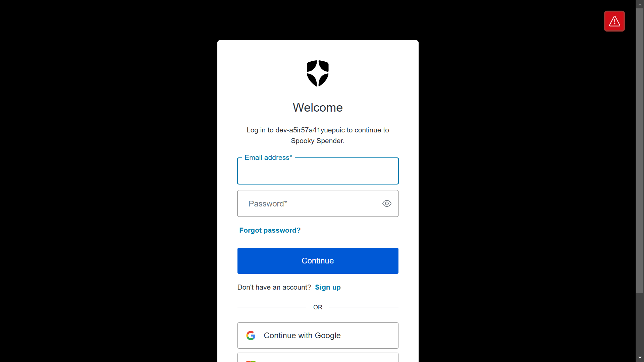Open the Forgot password? link

270,230
